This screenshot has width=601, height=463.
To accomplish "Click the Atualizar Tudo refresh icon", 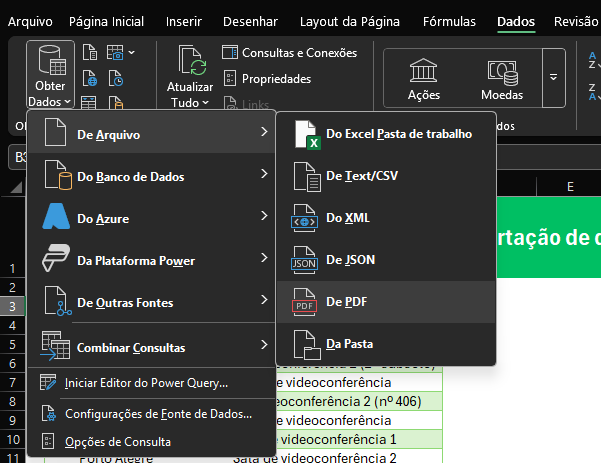I will pos(192,61).
